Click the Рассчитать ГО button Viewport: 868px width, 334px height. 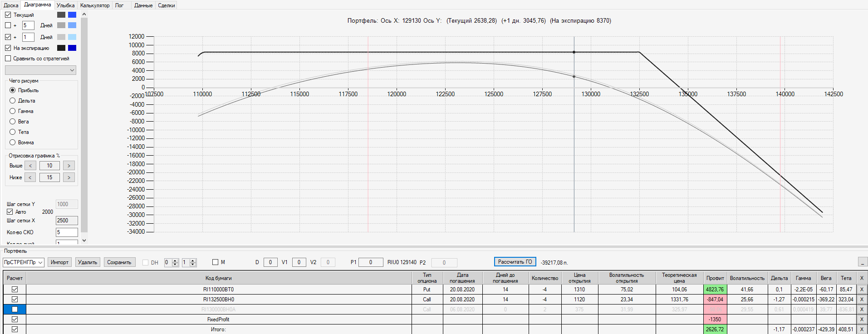[515, 262]
